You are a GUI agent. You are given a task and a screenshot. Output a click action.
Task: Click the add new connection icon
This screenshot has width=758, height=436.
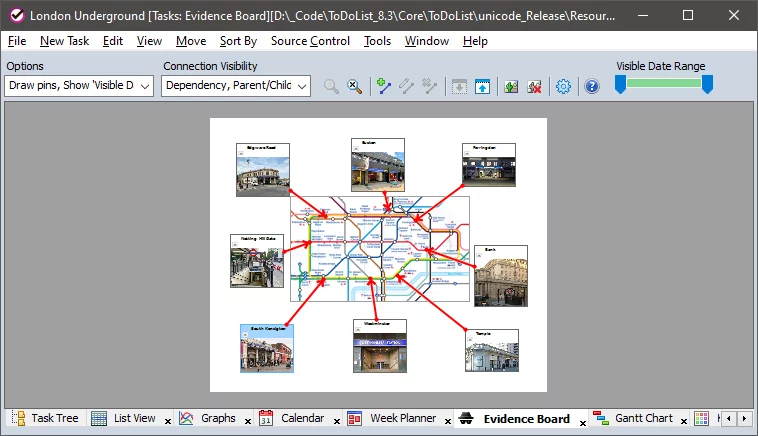384,87
